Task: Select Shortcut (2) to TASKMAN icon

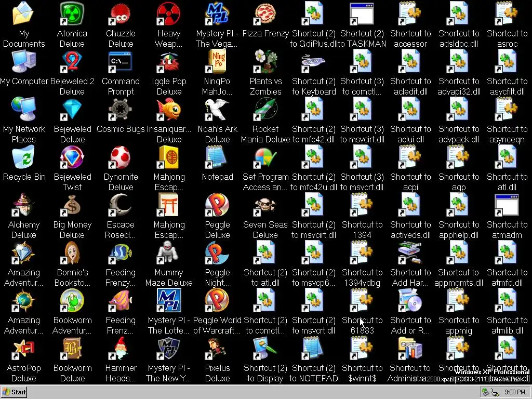Action: (x=362, y=13)
